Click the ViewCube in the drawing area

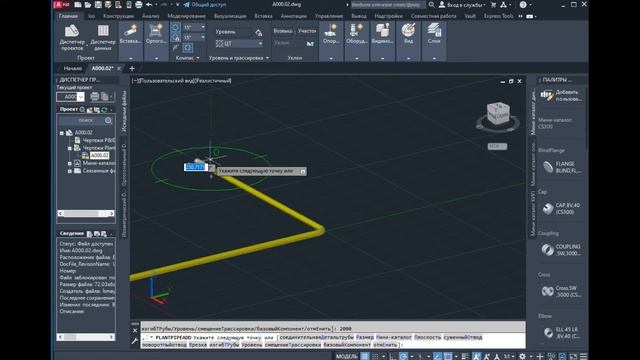[x=498, y=114]
